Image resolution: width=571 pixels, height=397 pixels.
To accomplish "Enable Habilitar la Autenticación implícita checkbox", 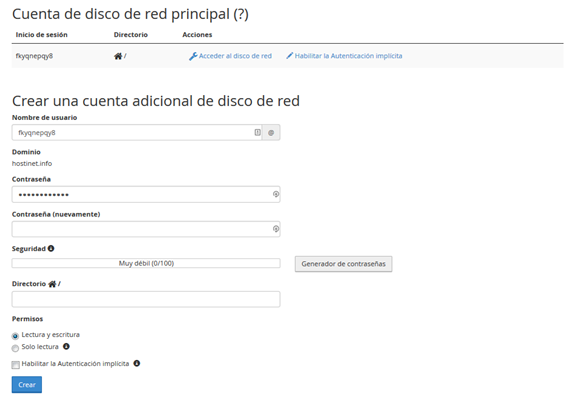I will pyautogui.click(x=15, y=365).
